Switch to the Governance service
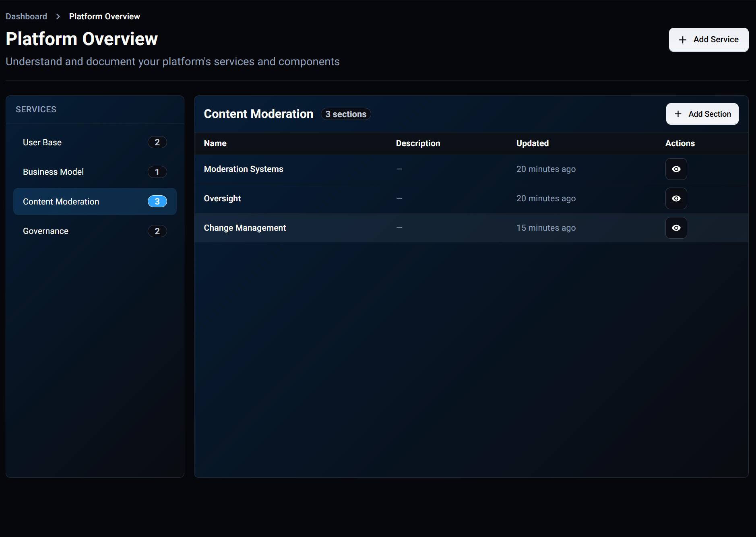 click(x=45, y=231)
